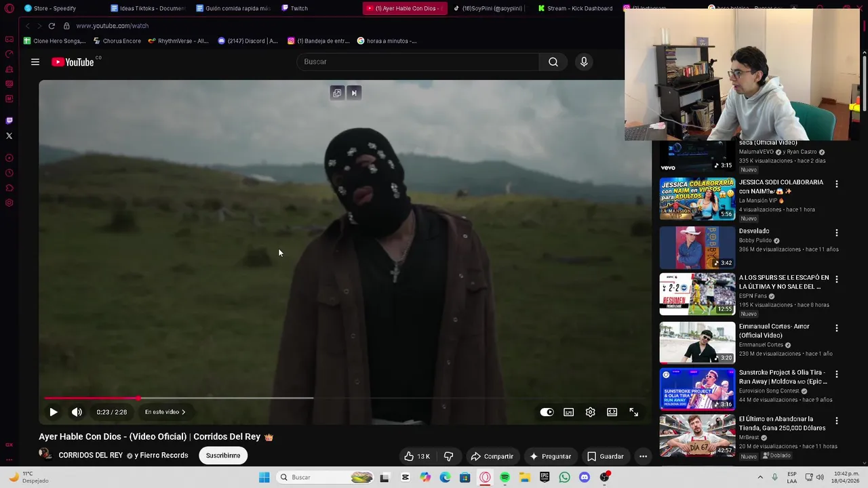
Task: Open options for Emmanuel Cortes- Amor video
Action: coord(837,328)
